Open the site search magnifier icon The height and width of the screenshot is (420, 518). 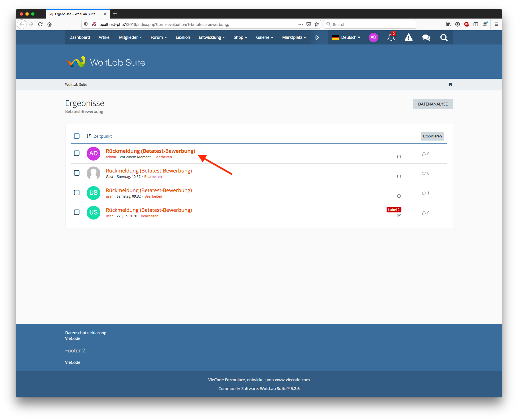click(x=444, y=38)
